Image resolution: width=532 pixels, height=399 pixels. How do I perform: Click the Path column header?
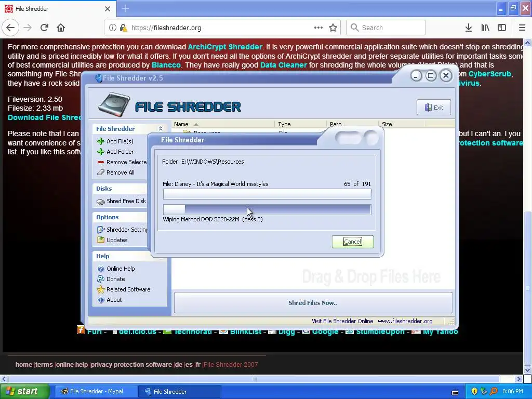click(353, 124)
